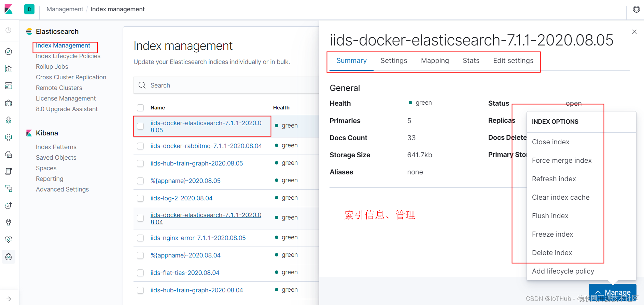Open Rollup Jobs link
This screenshot has width=644, height=305.
point(52,67)
